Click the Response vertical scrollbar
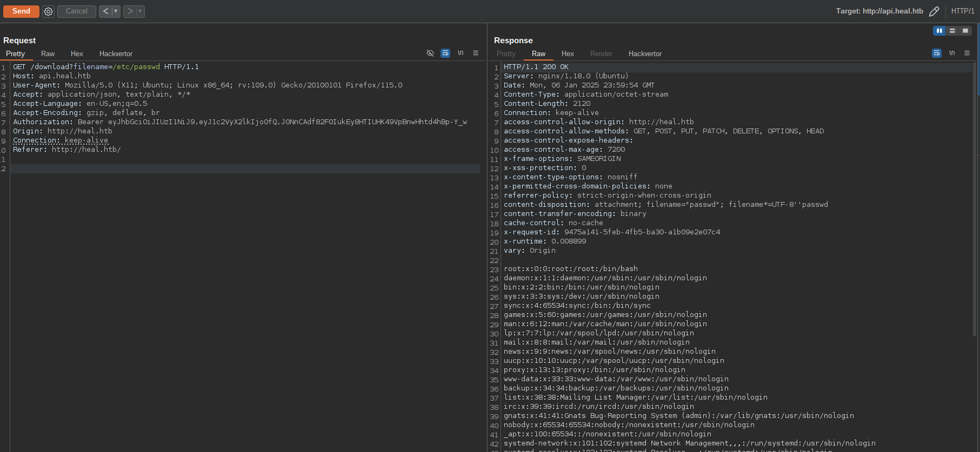 975,200
